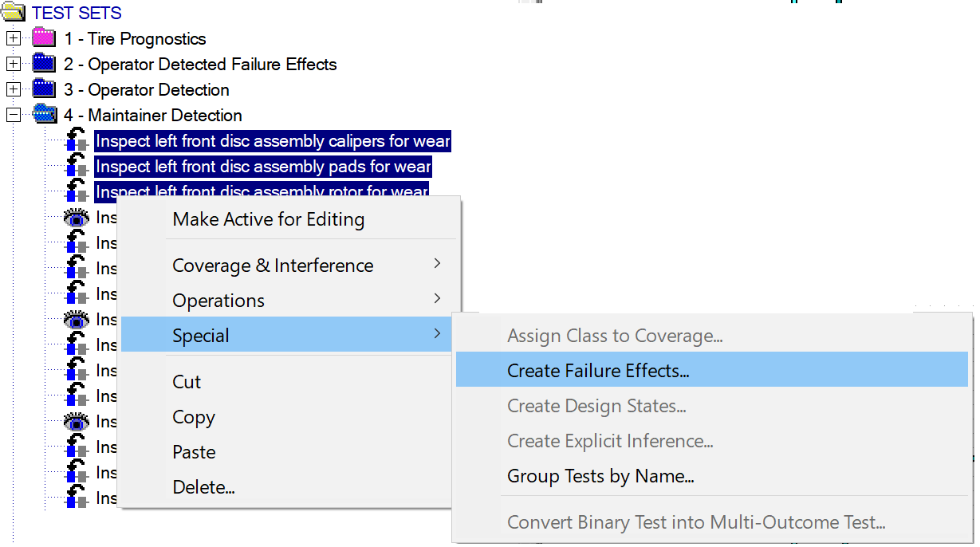Select Create Failure Effects... in submenu
The width and height of the screenshot is (980, 547).
712,371
